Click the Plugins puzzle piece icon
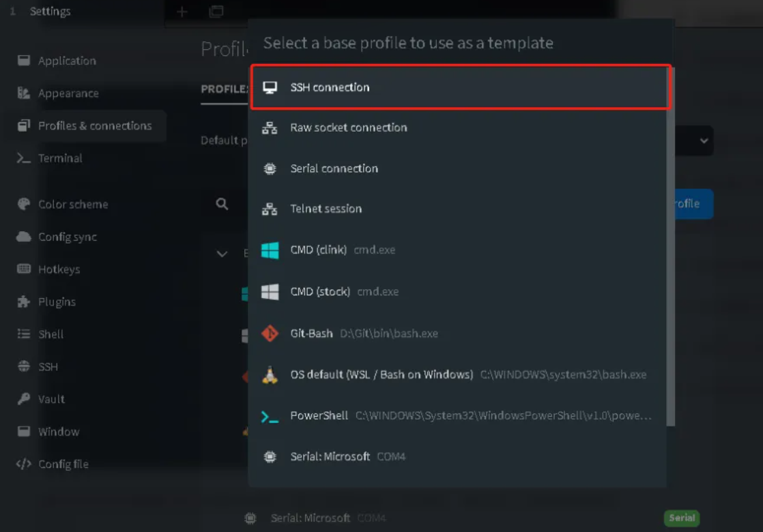The height and width of the screenshot is (532, 763). coord(23,302)
